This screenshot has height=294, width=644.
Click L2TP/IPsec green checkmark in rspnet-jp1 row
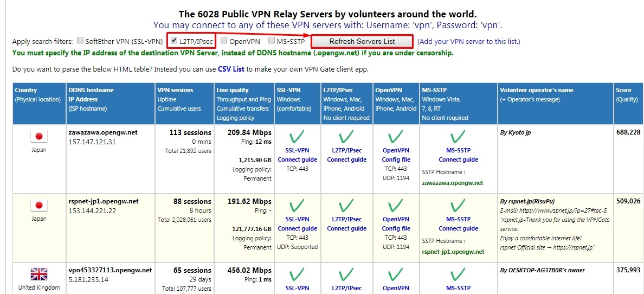pyautogui.click(x=346, y=205)
